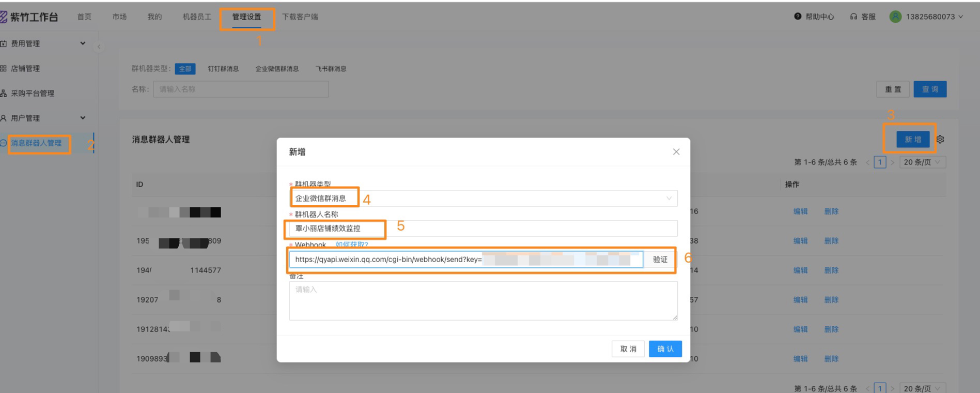980x393 pixels.
Task: Click the gear settings icon beside 新增
Action: 940,140
